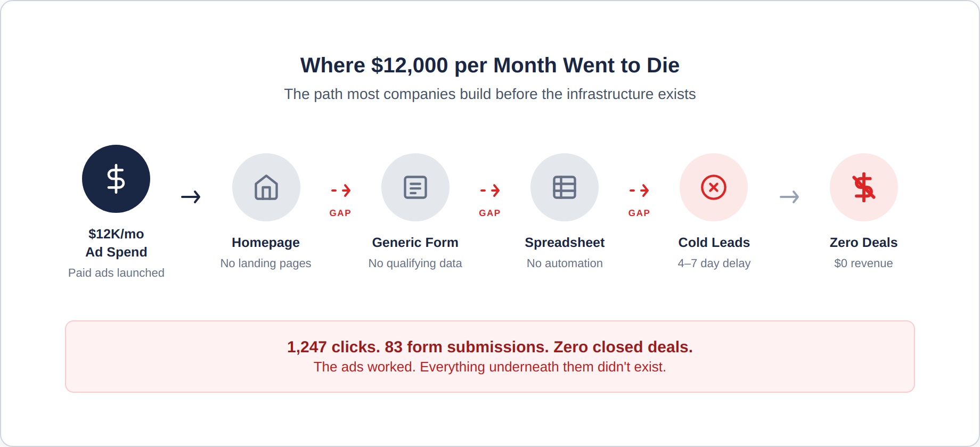
Task: Click the "No landing pages" caption
Action: [x=266, y=263]
